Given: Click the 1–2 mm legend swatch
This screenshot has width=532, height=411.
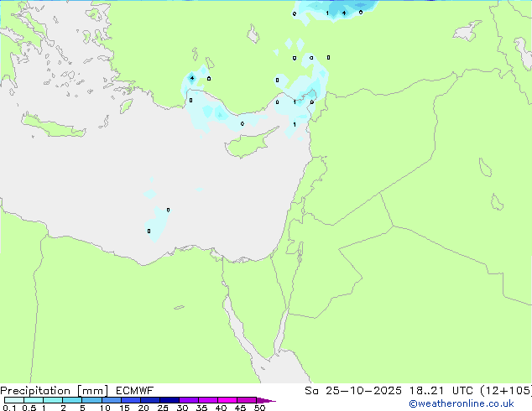Looking at the screenshot, I should tap(53, 400).
